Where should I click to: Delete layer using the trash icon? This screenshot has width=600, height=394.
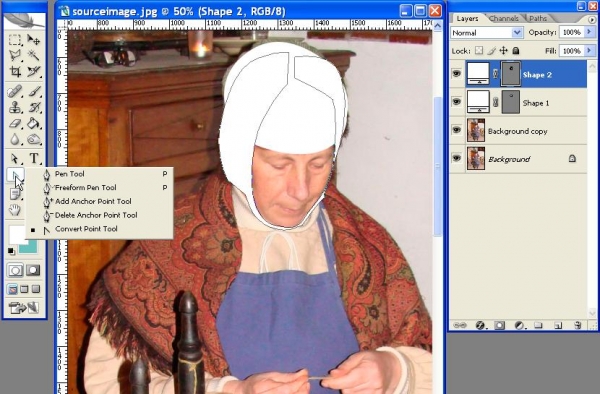(x=578, y=326)
